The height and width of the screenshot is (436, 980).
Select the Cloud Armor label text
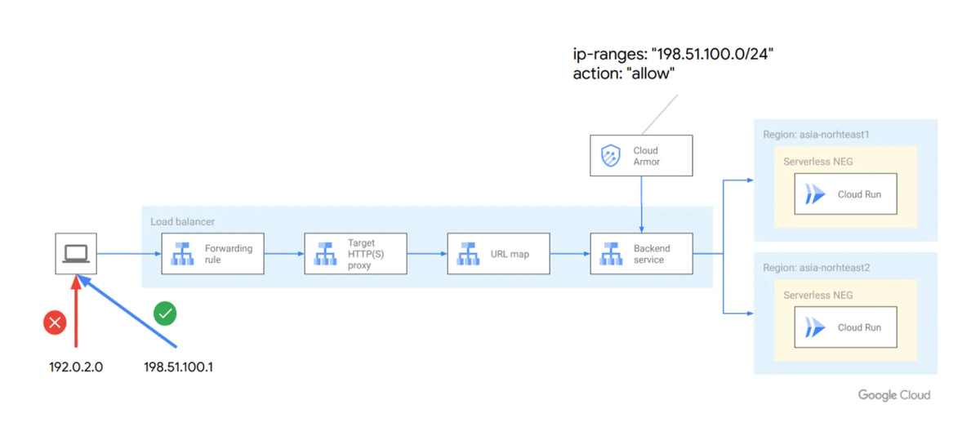[646, 156]
